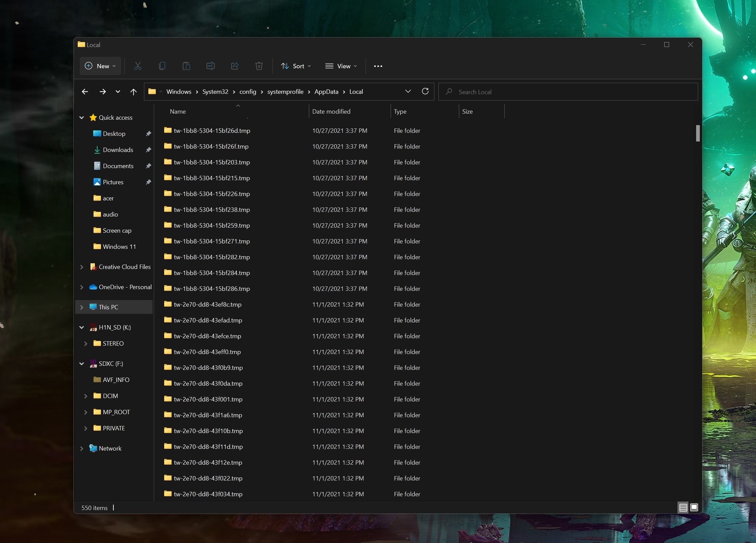
Task: Open the View menu
Action: click(341, 66)
